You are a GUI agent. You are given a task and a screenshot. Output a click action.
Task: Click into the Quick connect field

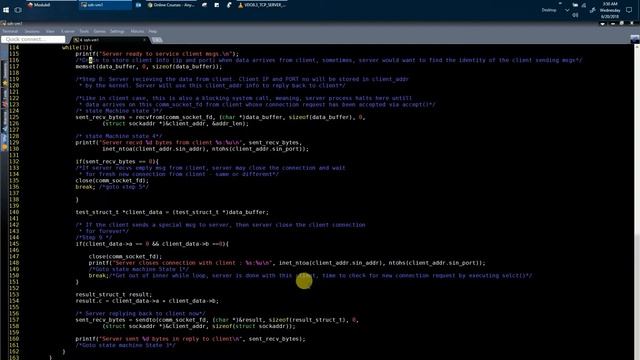point(33,39)
